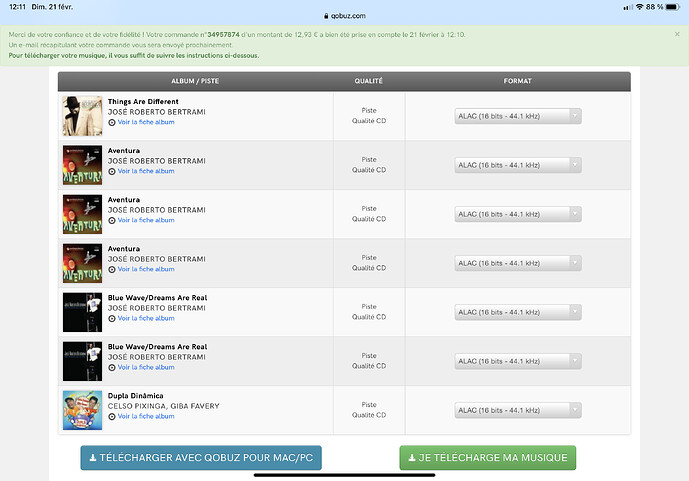Screen dimensions: 689x481
Task: Open format dropdown in the second Blue Wave row
Action: [518, 361]
